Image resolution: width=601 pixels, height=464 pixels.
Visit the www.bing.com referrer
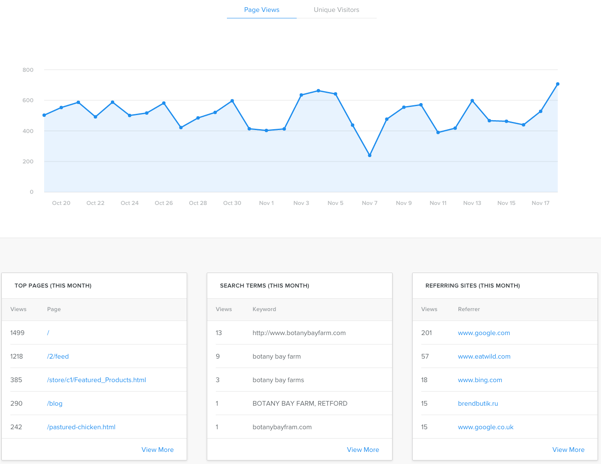coord(480,380)
